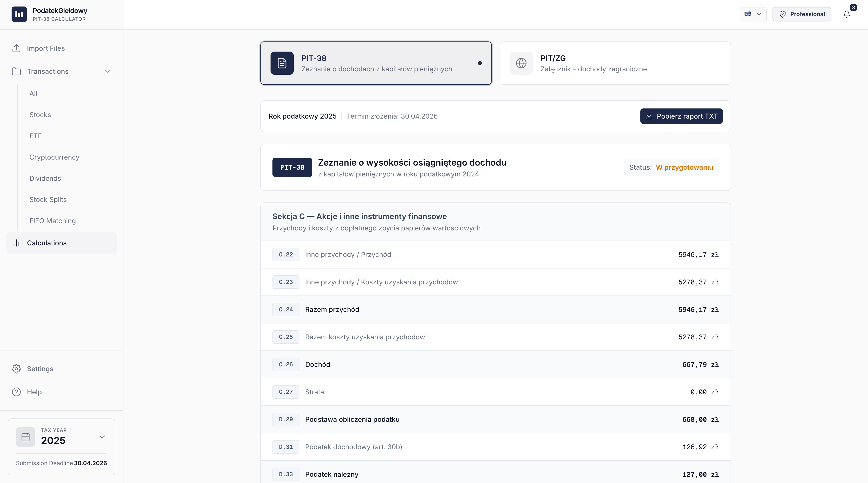
Task: Click the Transactions folder icon
Action: pos(16,71)
